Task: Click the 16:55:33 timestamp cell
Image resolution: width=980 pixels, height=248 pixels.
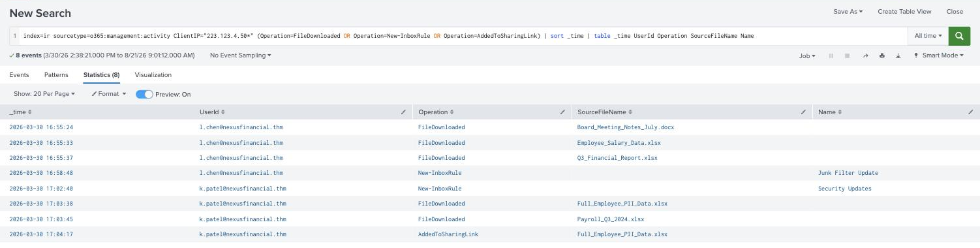Action: click(41, 143)
